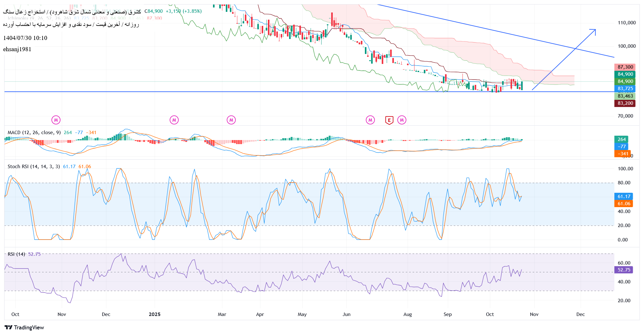The image size is (644, 335).
Task: Click the TradingView logo
Action: pos(24,327)
